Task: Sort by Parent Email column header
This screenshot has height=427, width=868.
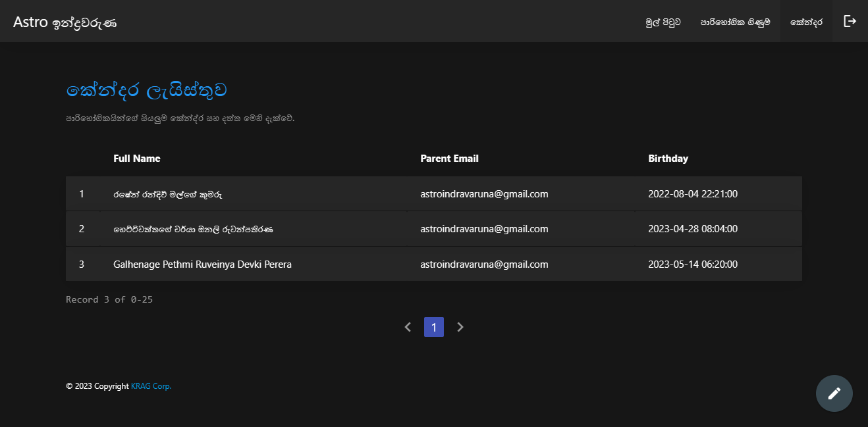Action: point(449,159)
